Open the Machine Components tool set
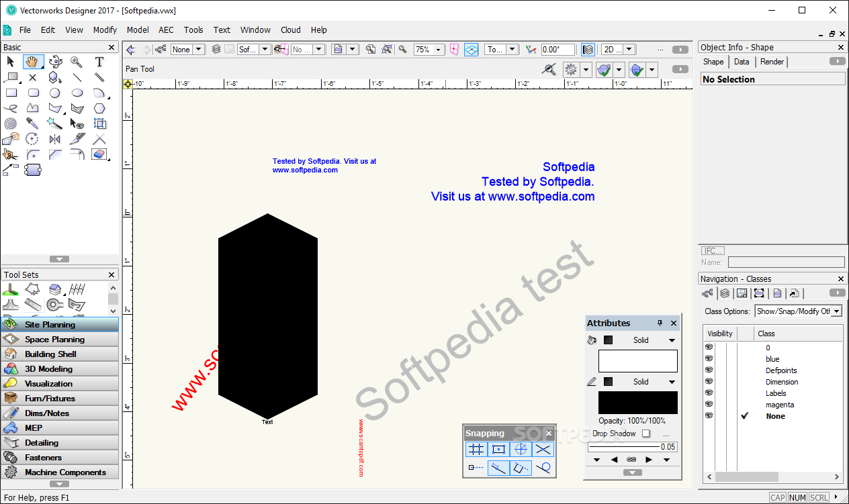The height and width of the screenshot is (504, 849). click(60, 472)
